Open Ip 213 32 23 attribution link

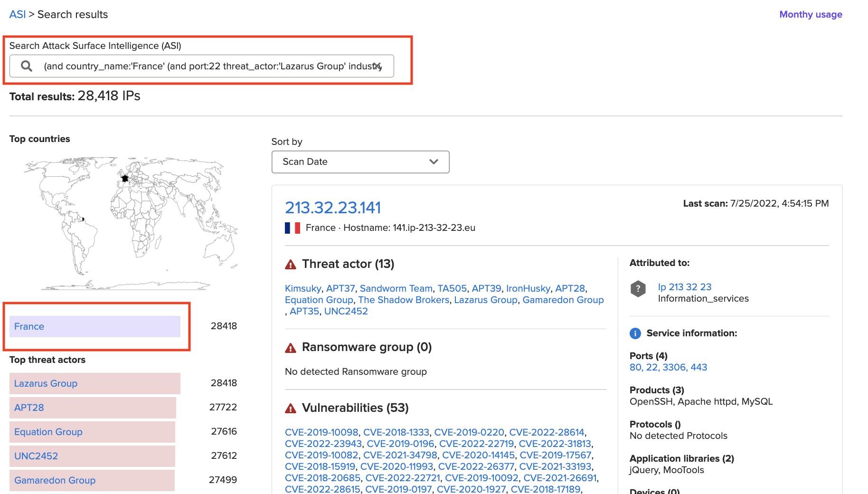685,287
